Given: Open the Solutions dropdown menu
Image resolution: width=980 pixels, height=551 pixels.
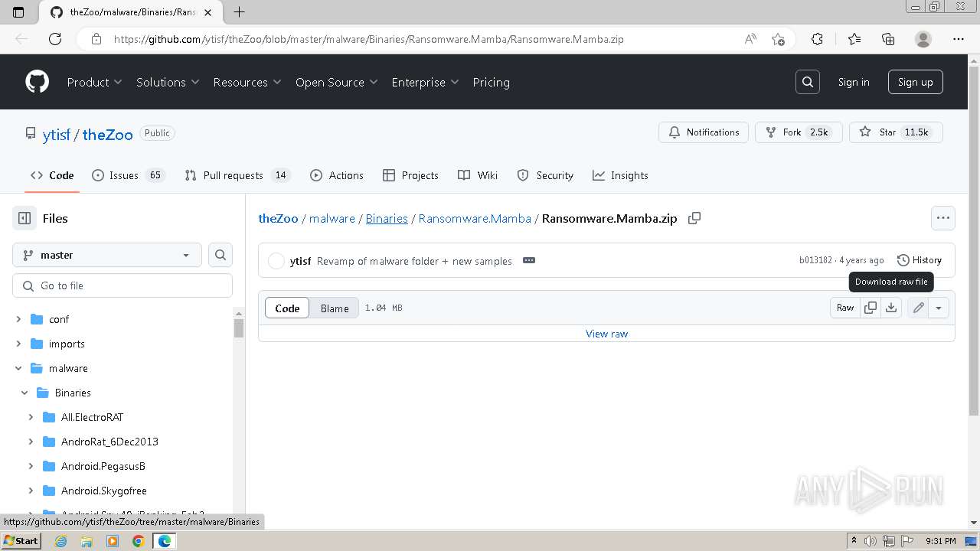Looking at the screenshot, I should point(168,82).
